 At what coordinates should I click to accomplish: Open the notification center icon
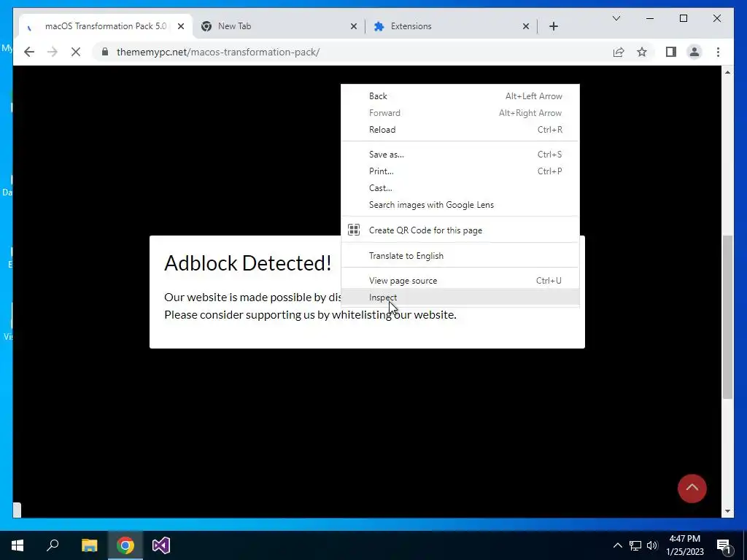pos(723,545)
